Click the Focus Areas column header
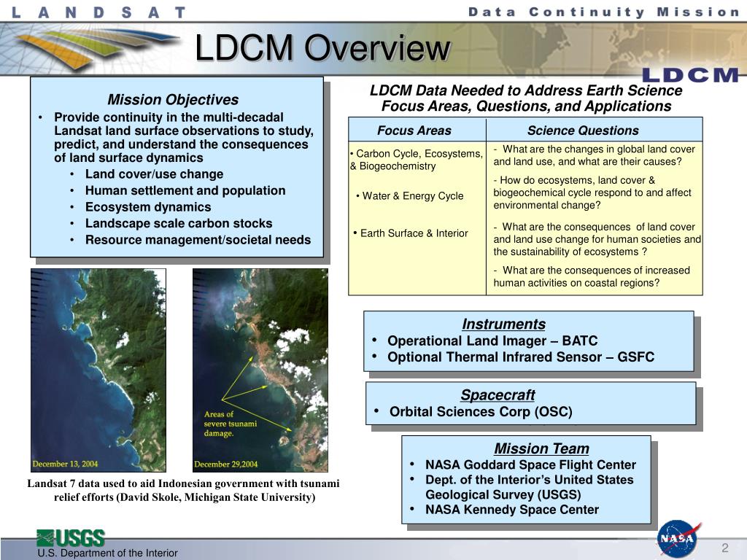The height and width of the screenshot is (560, 747). tap(414, 131)
